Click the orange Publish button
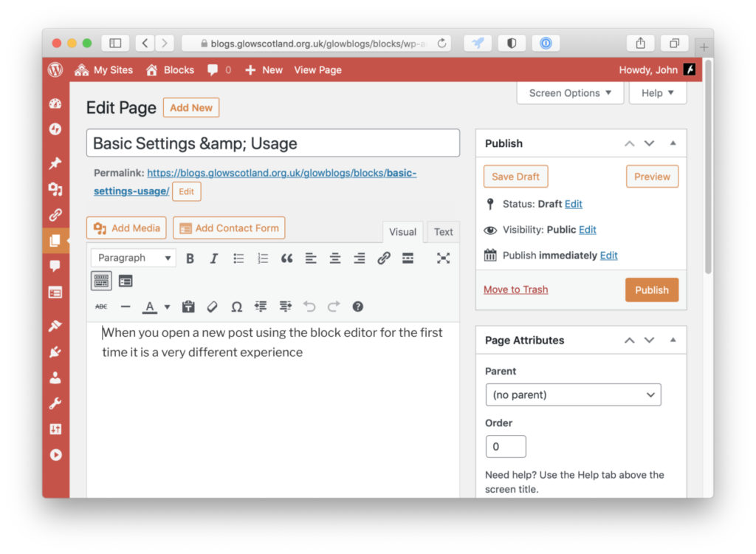This screenshot has width=756, height=554. [x=652, y=290]
